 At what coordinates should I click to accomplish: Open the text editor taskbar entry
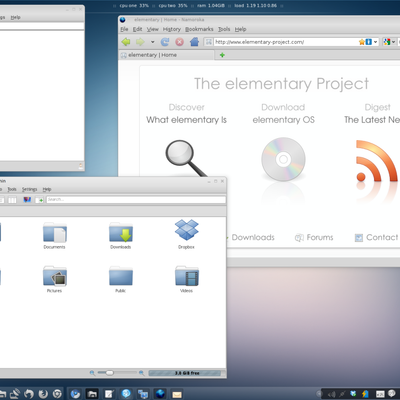click(109, 394)
